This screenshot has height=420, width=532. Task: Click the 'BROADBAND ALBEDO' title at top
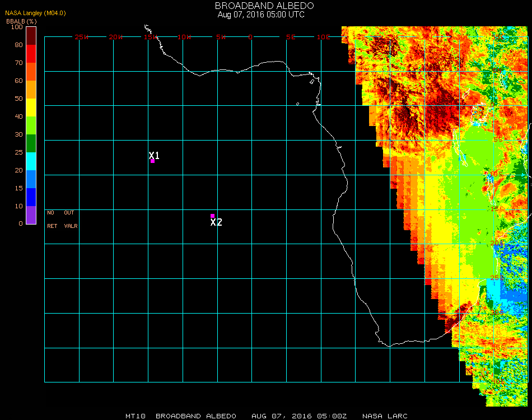(264, 6)
